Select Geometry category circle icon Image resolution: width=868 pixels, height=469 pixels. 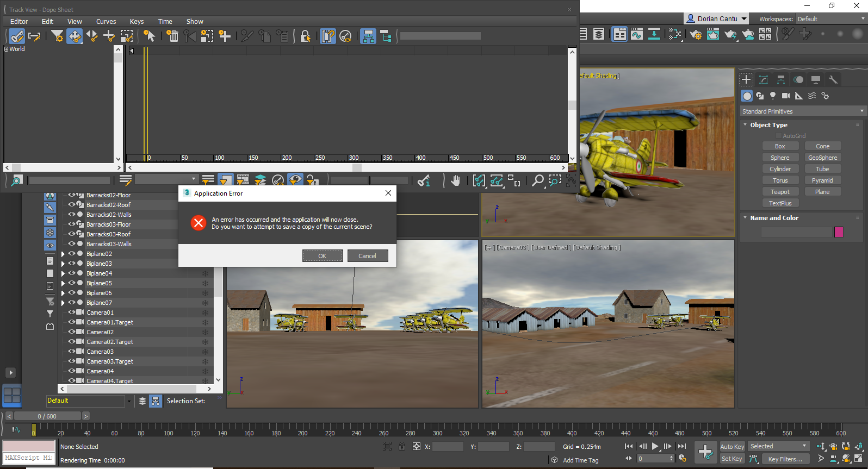tap(747, 96)
